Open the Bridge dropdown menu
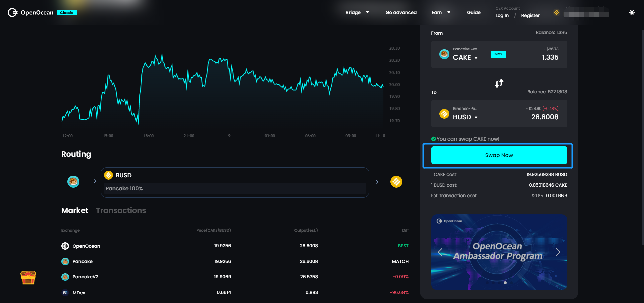This screenshot has height=303, width=644. coord(357,12)
